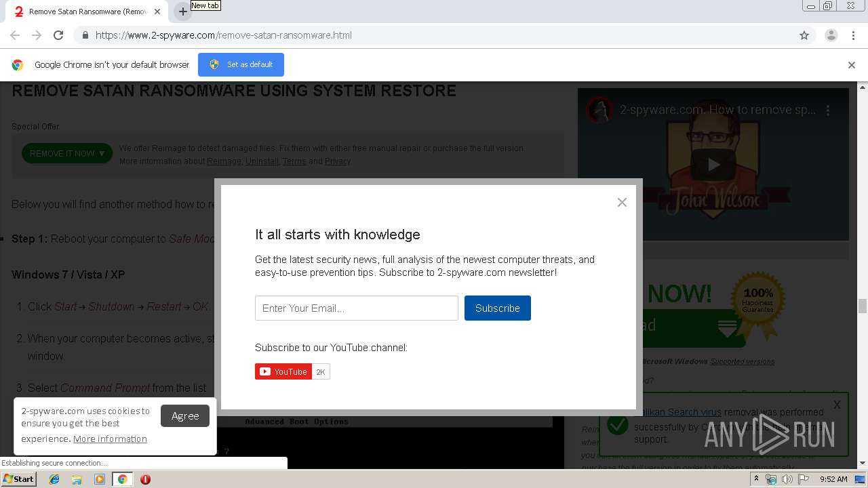868x488 pixels.
Task: Click REMOVE IT NOW button
Action: pyautogui.click(x=67, y=153)
